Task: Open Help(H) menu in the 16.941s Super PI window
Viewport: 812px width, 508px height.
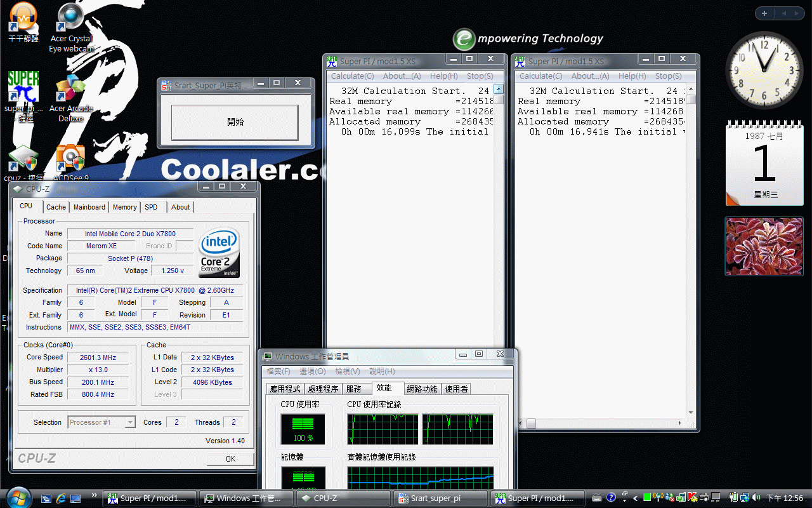Action: coord(632,76)
